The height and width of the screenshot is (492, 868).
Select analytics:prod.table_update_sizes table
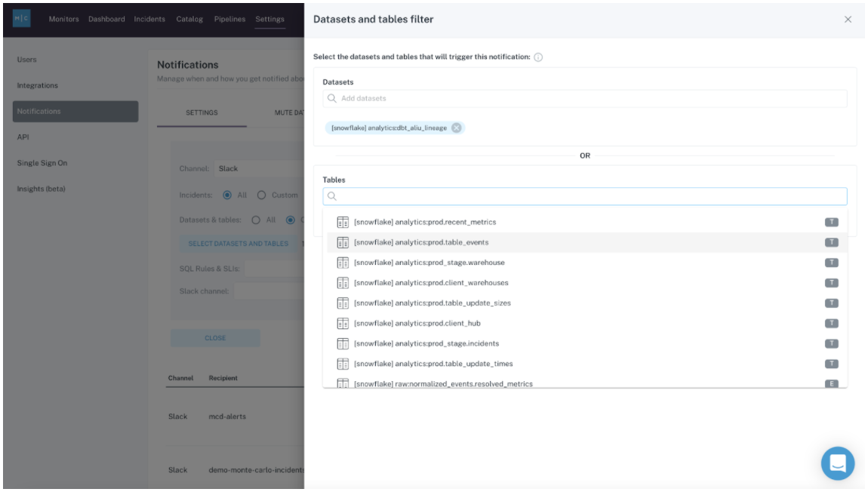tap(586, 303)
